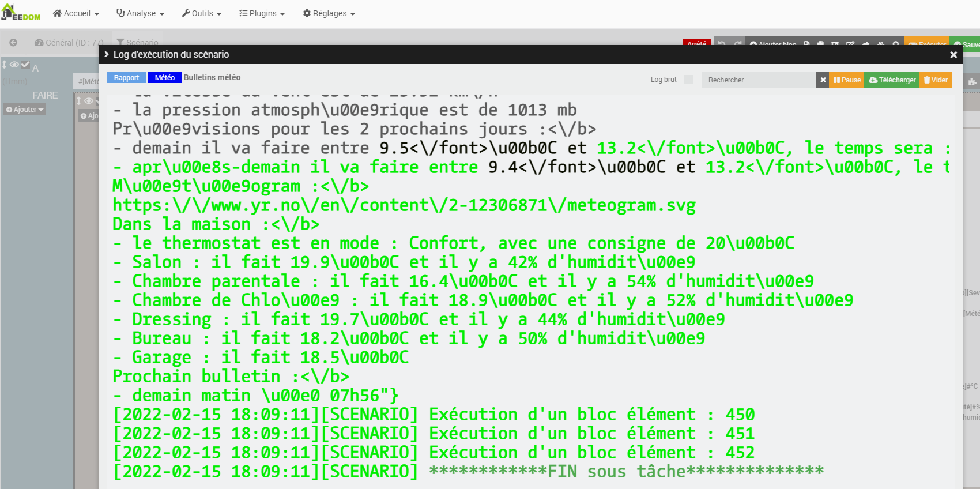Toggle the Log brut checkbox
Image resolution: width=980 pixels, height=489 pixels.
[688, 80]
